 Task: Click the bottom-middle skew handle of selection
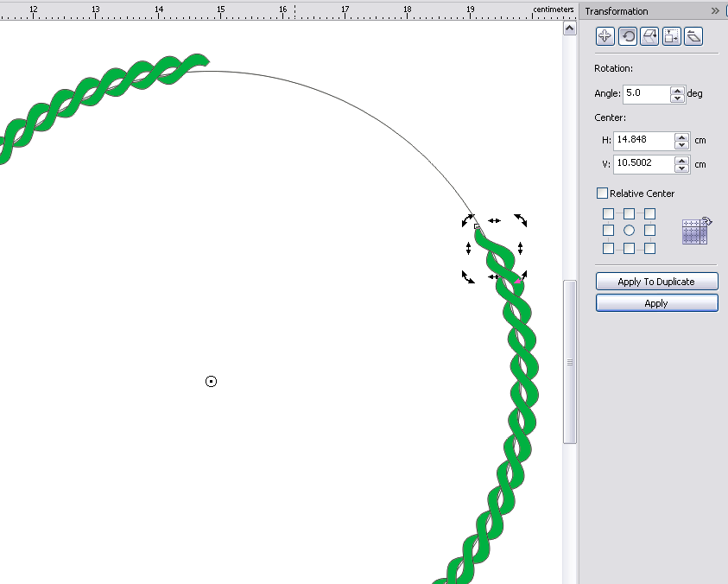click(x=493, y=277)
